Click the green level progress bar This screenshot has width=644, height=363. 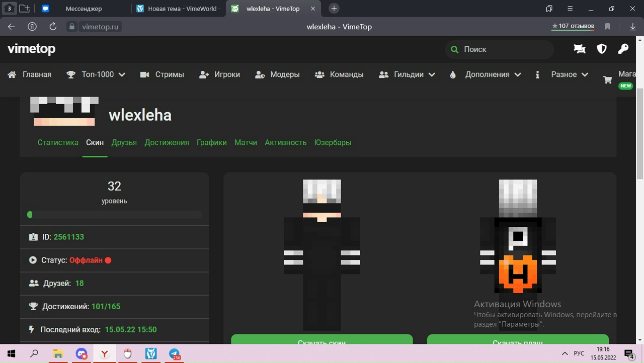(x=30, y=215)
